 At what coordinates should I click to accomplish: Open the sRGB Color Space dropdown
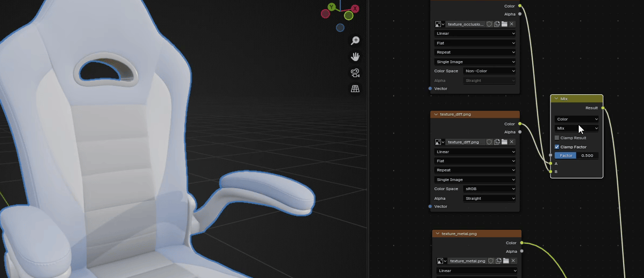pos(489,189)
